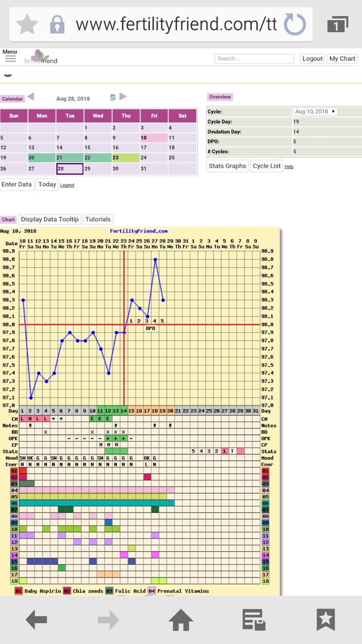The image size is (362, 644).
Task: Select August 23 on the calendar
Action: tap(126, 158)
